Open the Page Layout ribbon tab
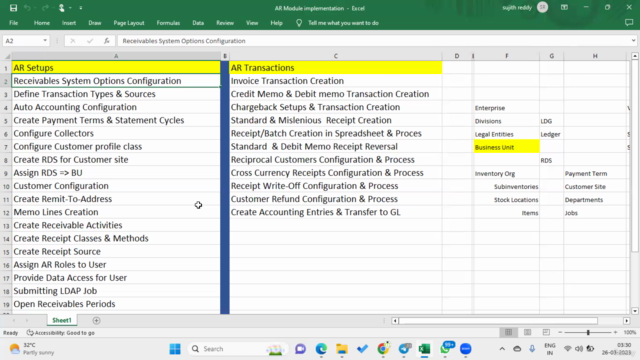This screenshot has width=640, height=360. (129, 23)
